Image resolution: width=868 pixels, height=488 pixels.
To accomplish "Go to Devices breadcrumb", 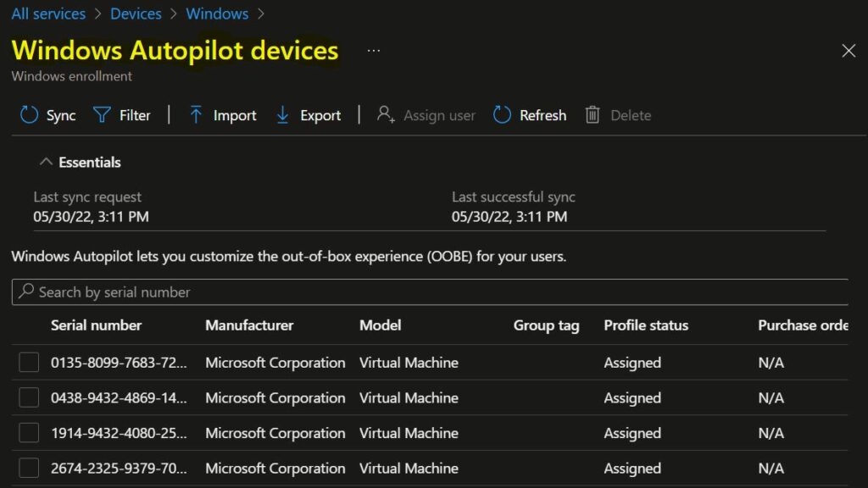I will (x=136, y=14).
